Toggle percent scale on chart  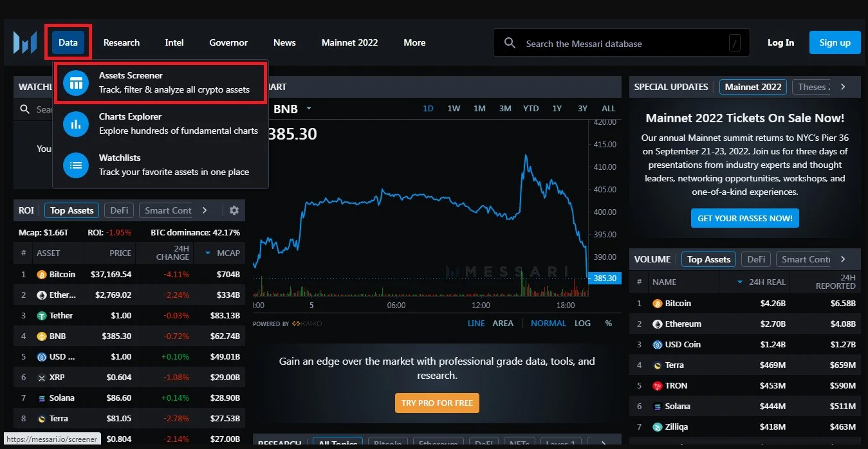point(609,323)
